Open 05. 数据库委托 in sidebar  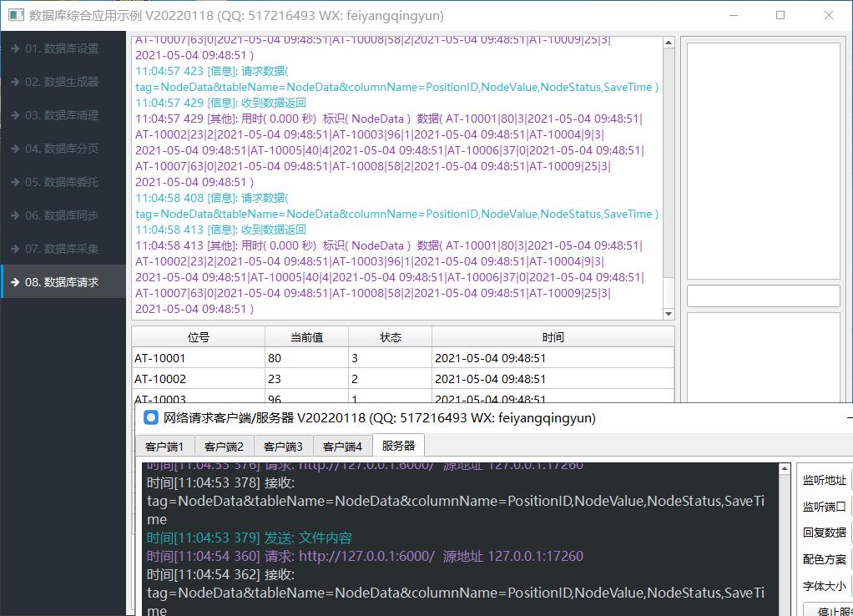(x=63, y=182)
